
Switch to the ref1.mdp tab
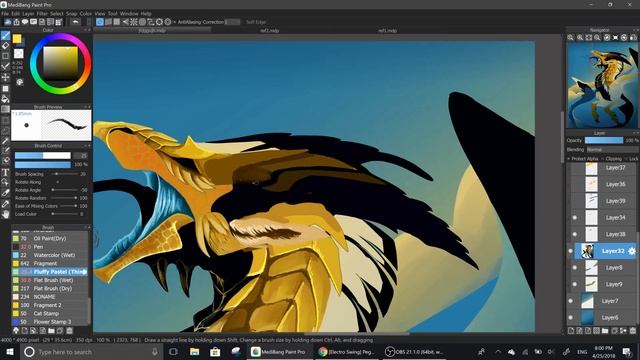(x=387, y=31)
